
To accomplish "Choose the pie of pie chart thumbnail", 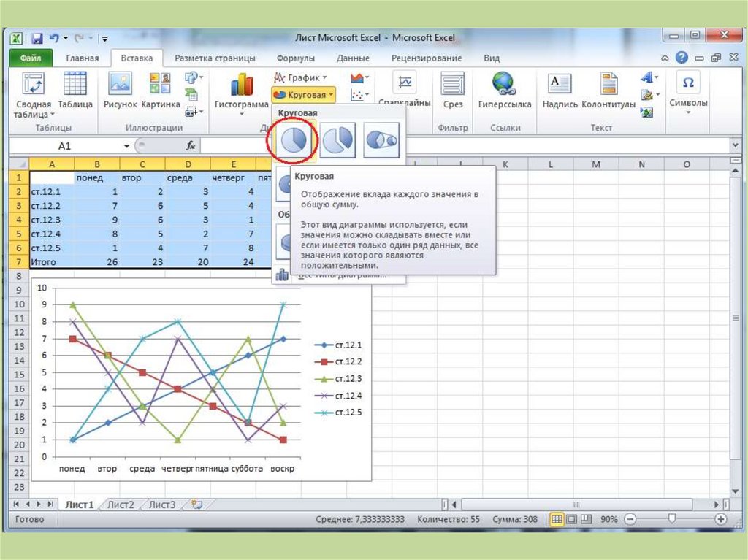I will pos(381,140).
